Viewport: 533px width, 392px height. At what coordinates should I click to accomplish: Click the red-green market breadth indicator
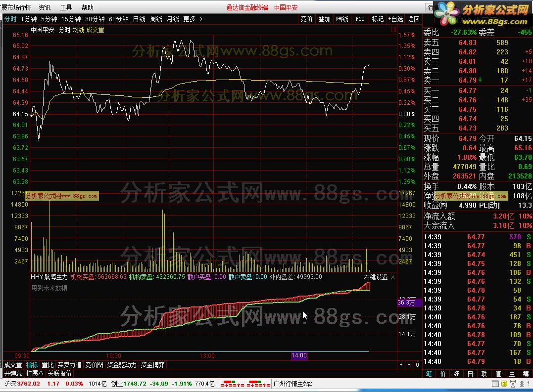[x=245, y=384]
